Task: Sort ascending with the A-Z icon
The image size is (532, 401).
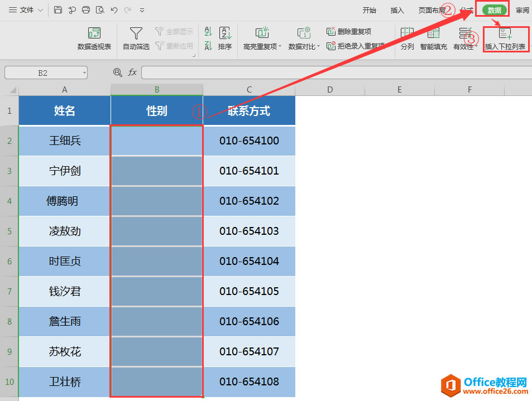Action: tap(208, 32)
